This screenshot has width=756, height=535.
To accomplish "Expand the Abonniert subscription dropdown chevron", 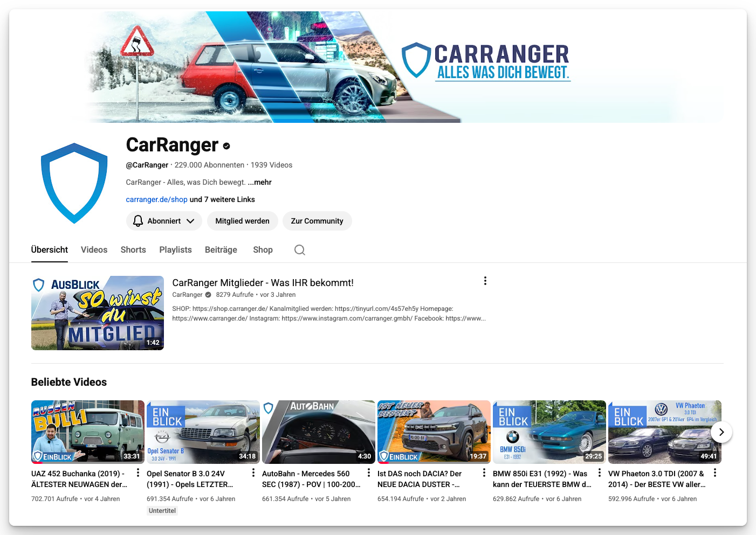I will click(x=190, y=221).
